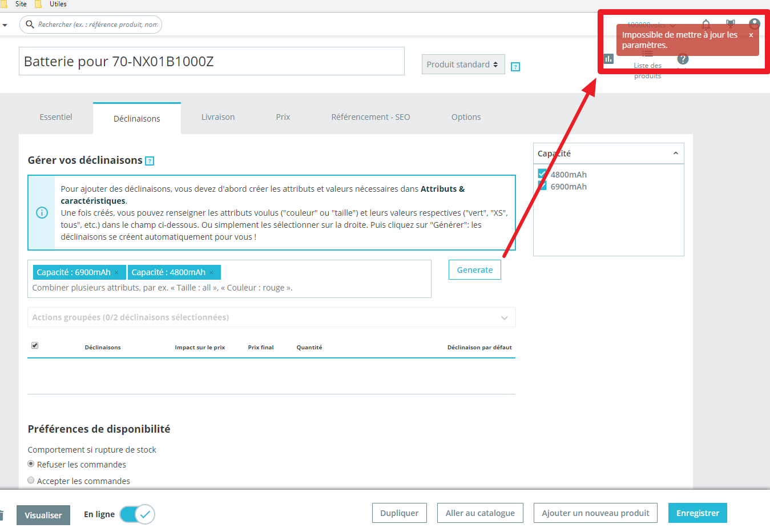Expand the Actions groupées dropdown

[x=272, y=317]
